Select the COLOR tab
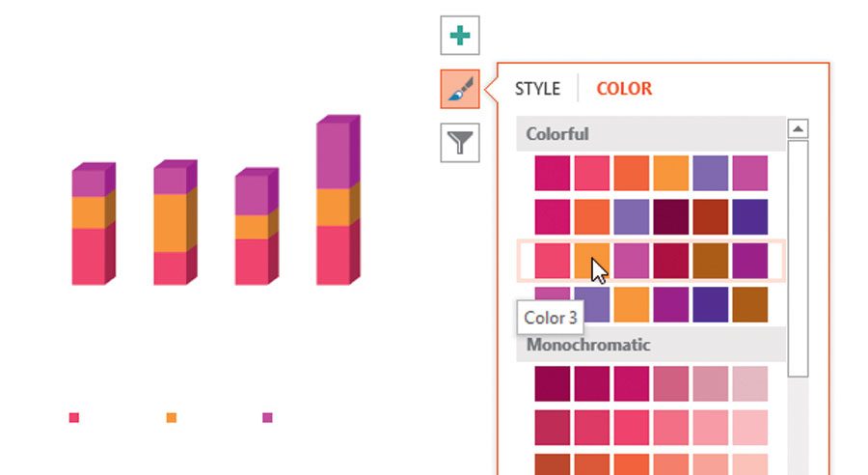Viewport: 868px width, 475px height. 624,89
